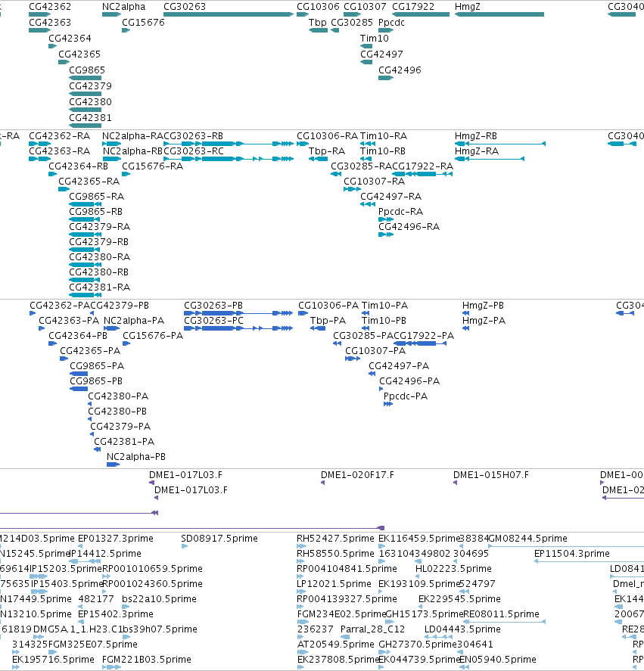Click the CG42381-PA protein label
This screenshot has height=671, width=644.
(125, 442)
